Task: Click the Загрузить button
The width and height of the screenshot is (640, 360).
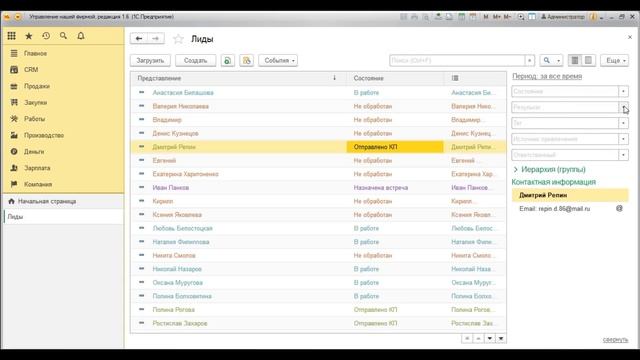Action: point(150,60)
